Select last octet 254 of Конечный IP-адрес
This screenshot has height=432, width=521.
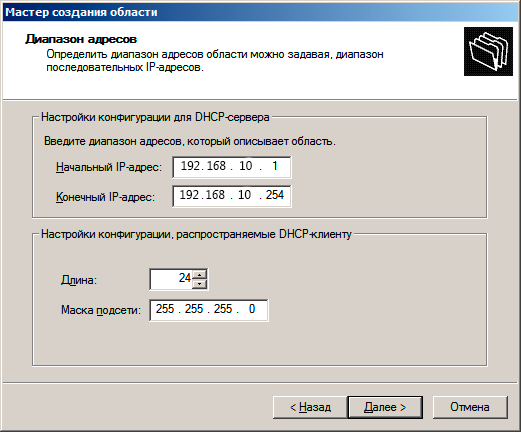[x=275, y=195]
